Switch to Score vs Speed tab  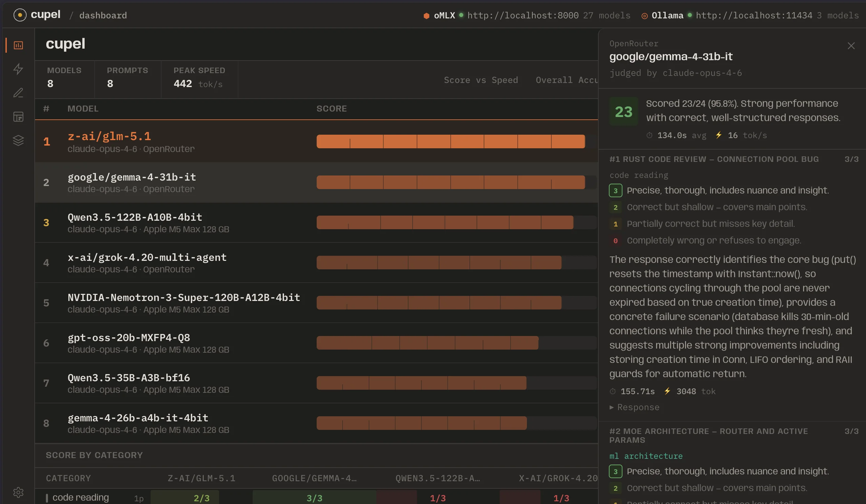click(480, 80)
